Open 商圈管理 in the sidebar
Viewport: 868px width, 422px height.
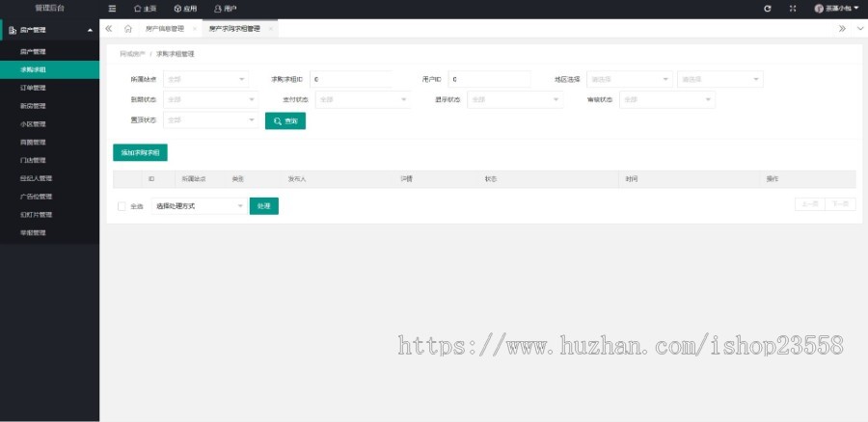tap(50, 143)
